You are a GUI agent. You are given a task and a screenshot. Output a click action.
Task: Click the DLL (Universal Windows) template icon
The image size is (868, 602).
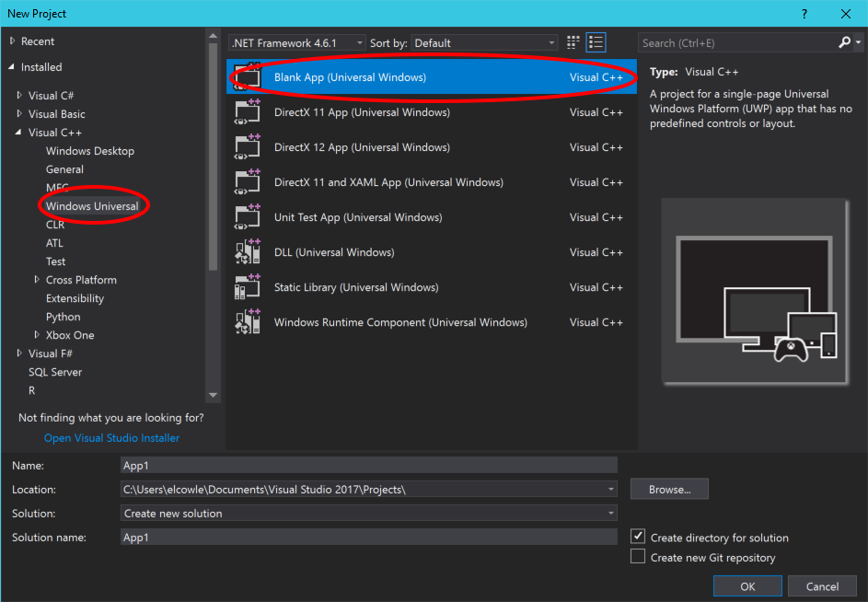click(247, 252)
